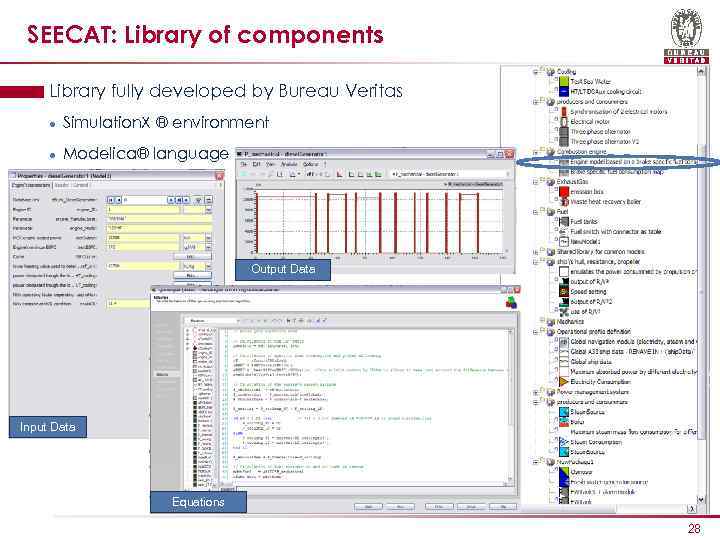Switch to first tab in Properties dialog
Screen dimensions: 720x540
pos(31,185)
